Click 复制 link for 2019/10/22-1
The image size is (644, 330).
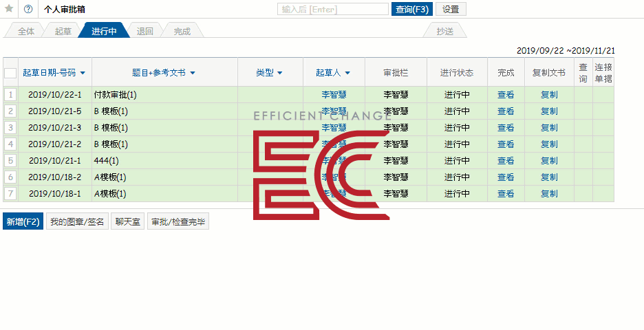tap(549, 95)
